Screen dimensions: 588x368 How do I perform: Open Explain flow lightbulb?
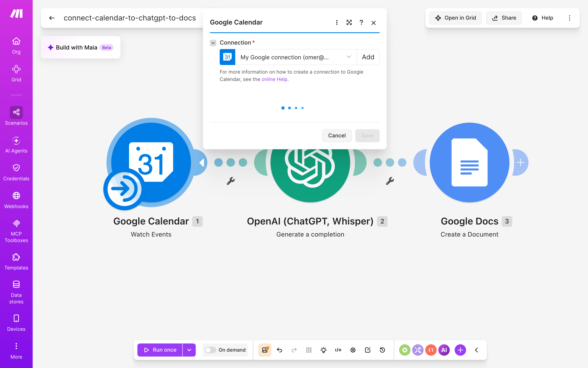pos(323,350)
